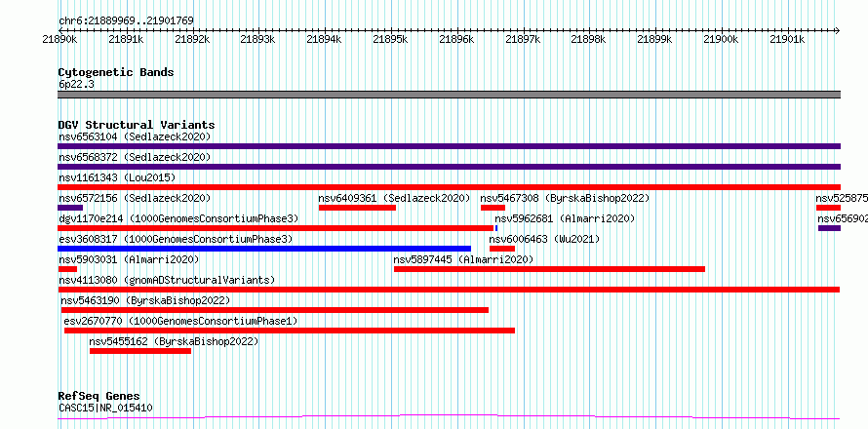868x429 pixels.
Task: Click the 21893k ruler tick label
Action: point(258,39)
